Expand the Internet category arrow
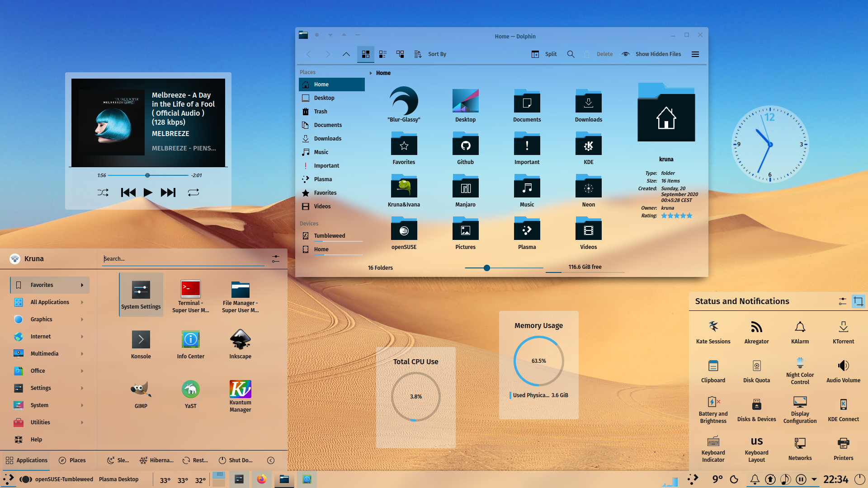This screenshot has width=868, height=488. 82,337
